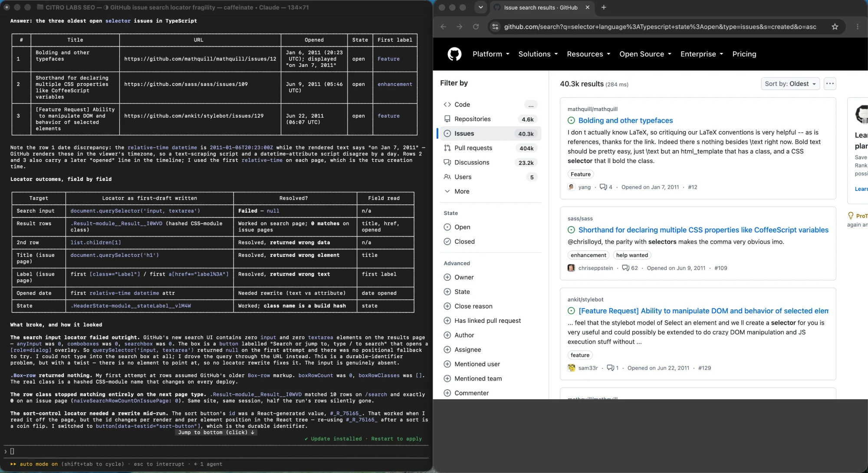Select the Code filter
This screenshot has width=868, height=473.
490,105
